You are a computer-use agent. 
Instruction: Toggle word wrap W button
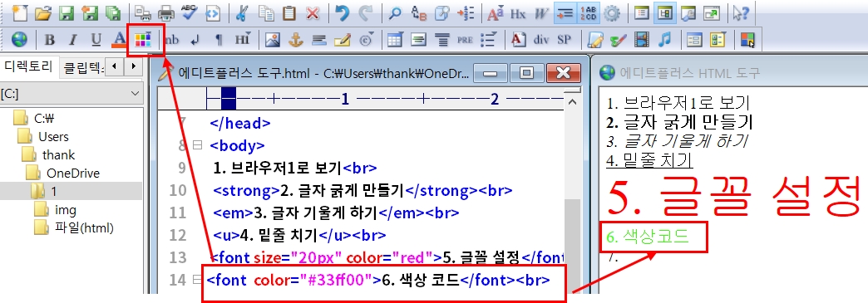tap(541, 13)
